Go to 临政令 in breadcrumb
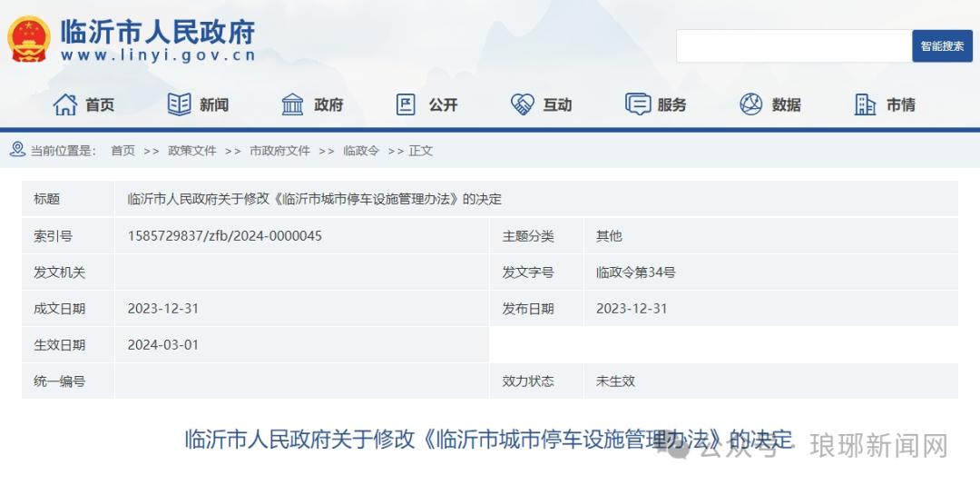The width and height of the screenshot is (980, 485). tap(360, 151)
